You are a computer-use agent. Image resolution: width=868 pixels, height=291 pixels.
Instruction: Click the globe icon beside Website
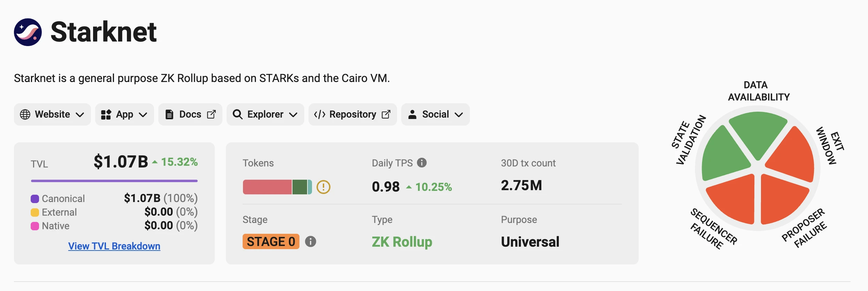pyautogui.click(x=25, y=114)
